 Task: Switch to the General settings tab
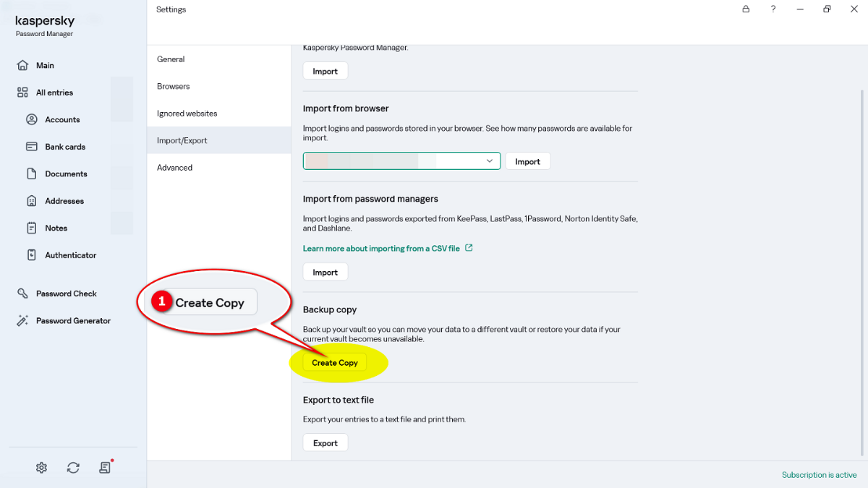coord(171,59)
